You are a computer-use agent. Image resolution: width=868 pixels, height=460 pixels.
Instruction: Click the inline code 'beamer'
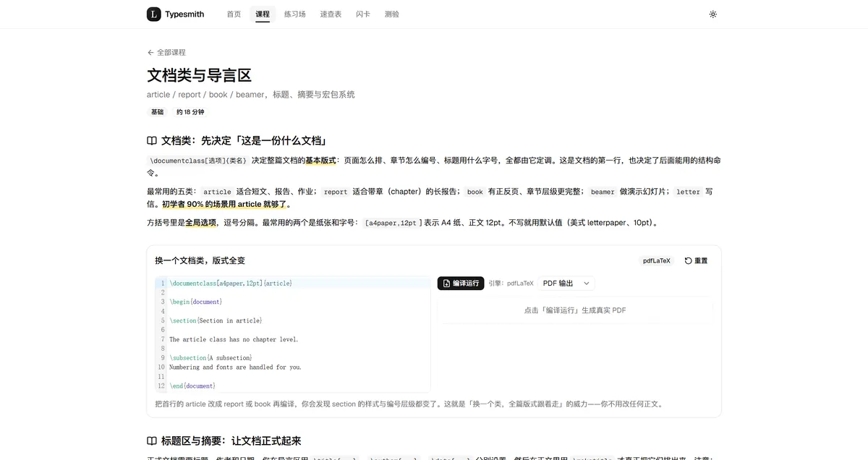click(x=603, y=192)
